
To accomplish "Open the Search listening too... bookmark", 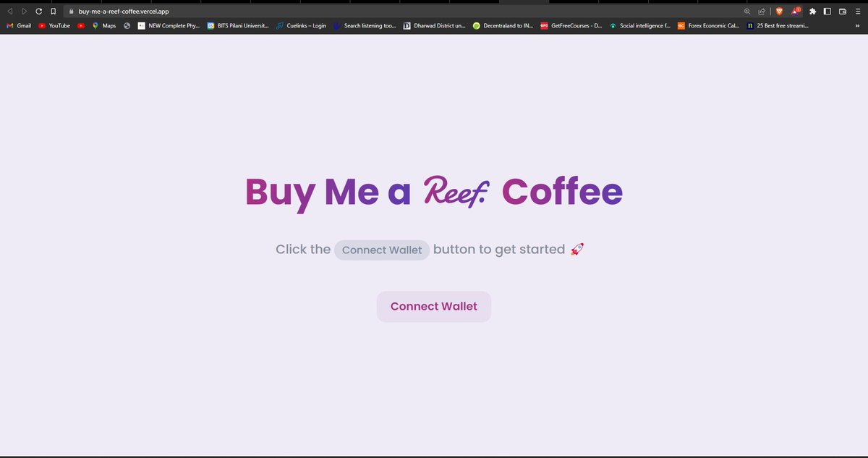I will (x=365, y=25).
